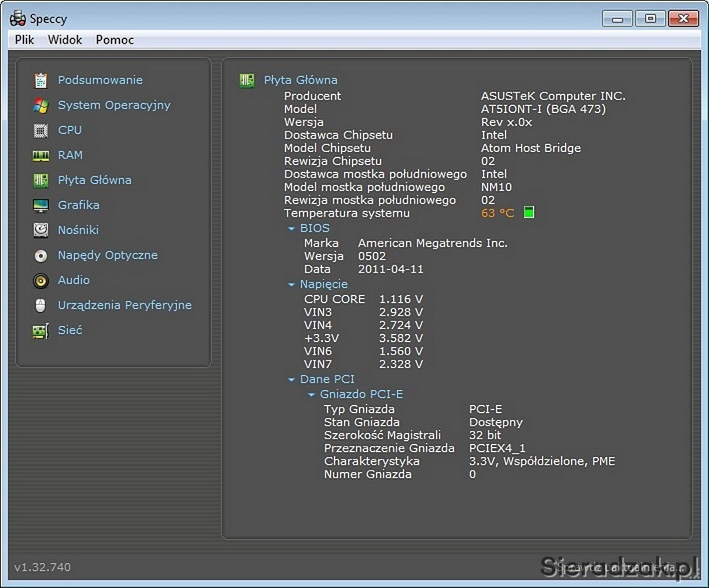Click the Płyta Główna sidebar board icon
This screenshot has height=588, width=709.
coord(41,180)
